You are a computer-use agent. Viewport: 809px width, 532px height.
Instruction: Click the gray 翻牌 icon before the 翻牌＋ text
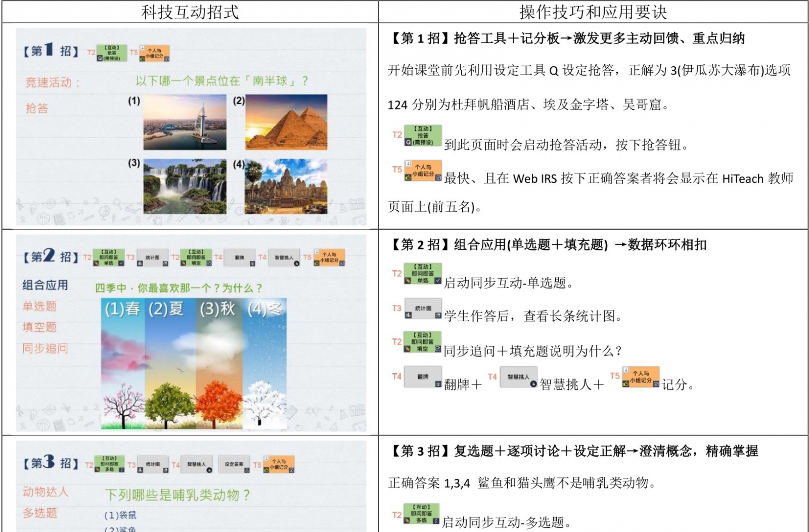tap(423, 377)
